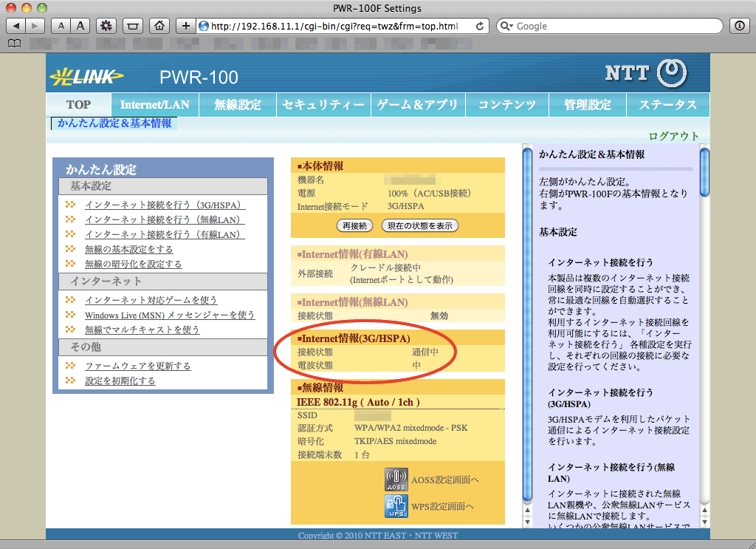The height and width of the screenshot is (549, 756).
Task: Open the コンテンツ tab
Action: click(x=507, y=105)
